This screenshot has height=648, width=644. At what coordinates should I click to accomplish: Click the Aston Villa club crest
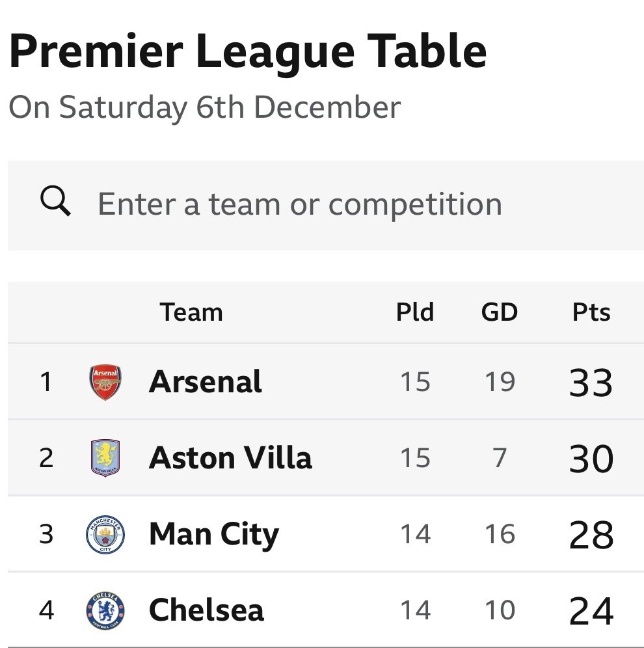(105, 458)
